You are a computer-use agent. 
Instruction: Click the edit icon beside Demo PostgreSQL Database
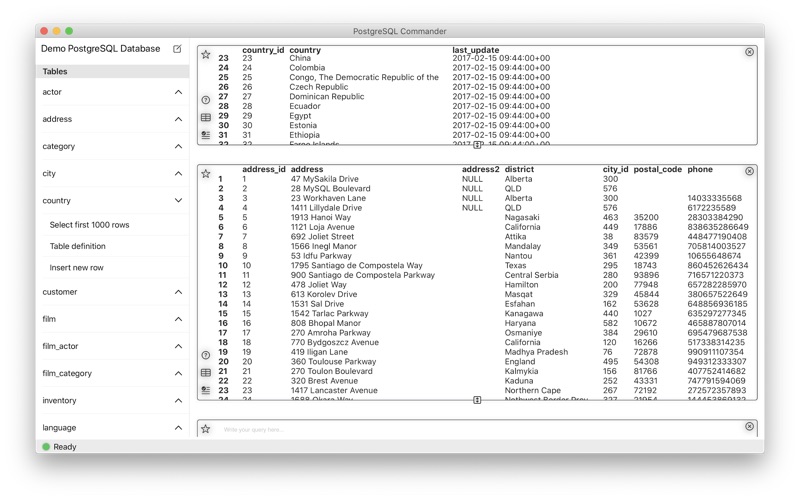click(x=177, y=49)
